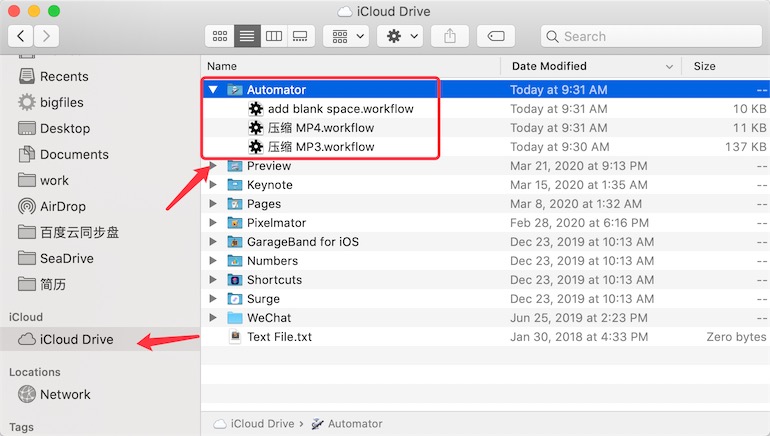Collapse the Automator folder disclosure triangle
The width and height of the screenshot is (770, 436).
[213, 90]
